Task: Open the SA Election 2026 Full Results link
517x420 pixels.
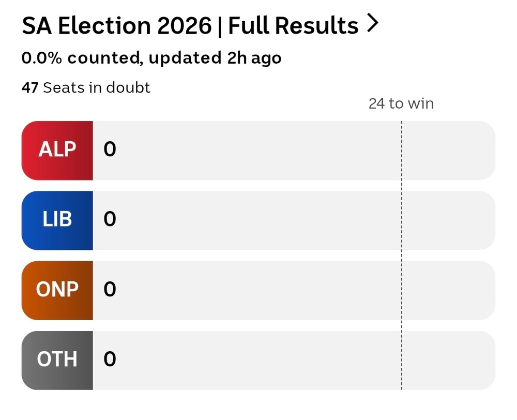Action: pos(190,25)
